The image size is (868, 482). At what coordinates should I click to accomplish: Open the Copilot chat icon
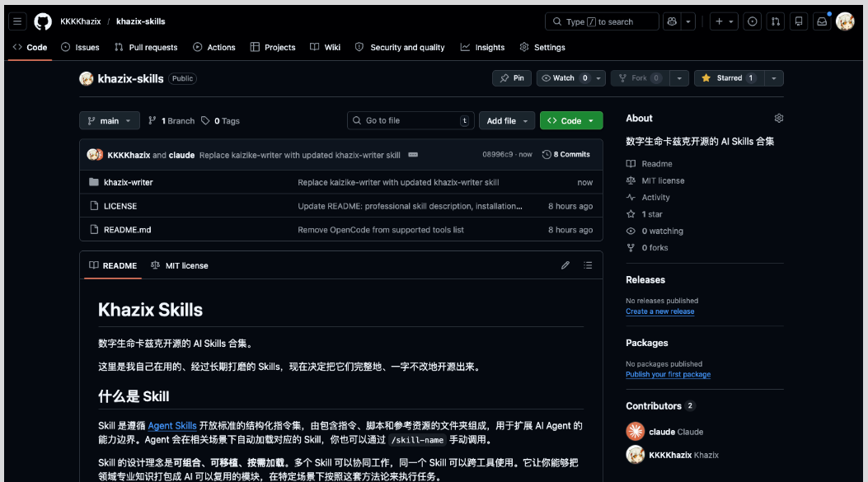click(x=672, y=21)
